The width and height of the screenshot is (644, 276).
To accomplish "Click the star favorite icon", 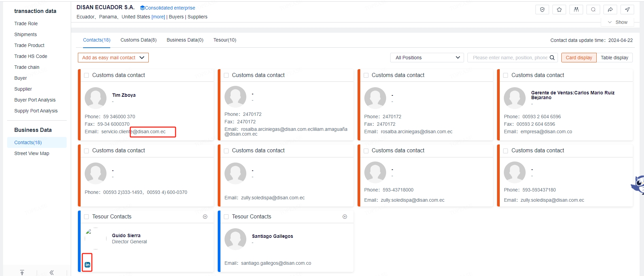I will 559,10.
